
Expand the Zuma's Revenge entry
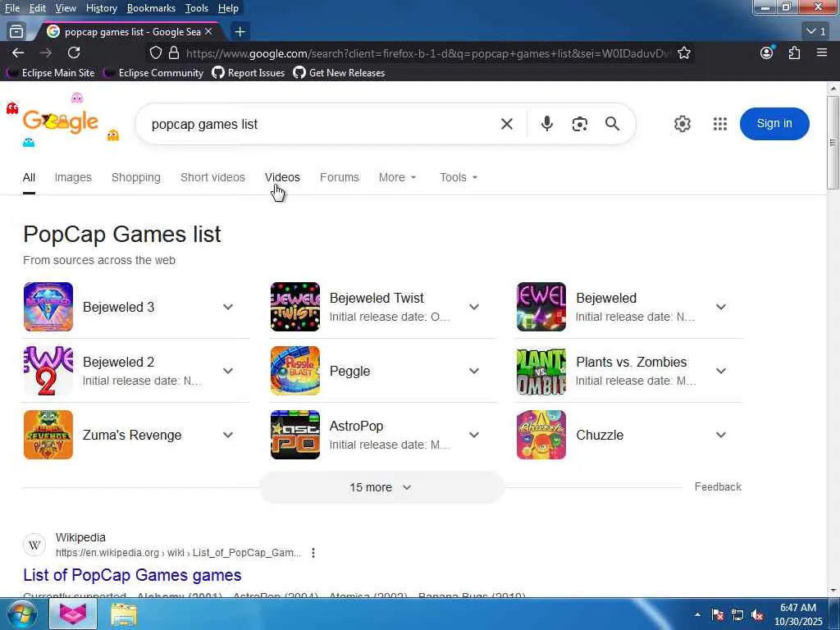tap(228, 435)
